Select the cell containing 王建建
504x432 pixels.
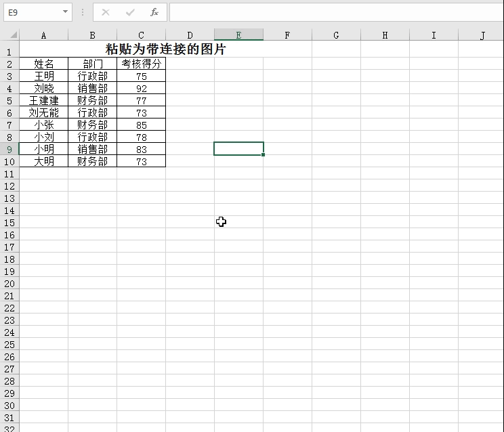[x=44, y=100]
